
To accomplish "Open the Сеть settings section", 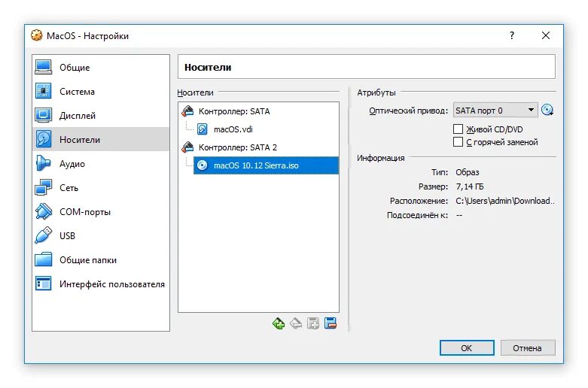I will 100,188.
